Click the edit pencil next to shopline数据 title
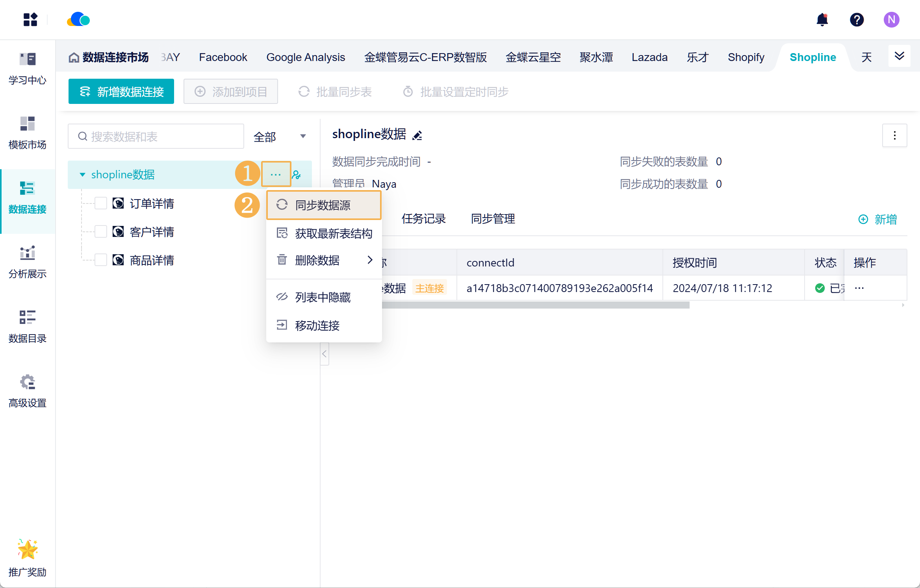 [417, 135]
